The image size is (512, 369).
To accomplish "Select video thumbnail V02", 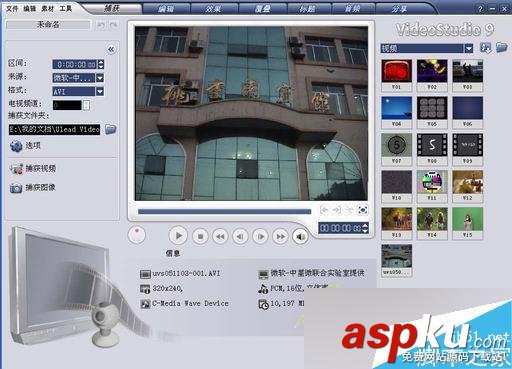I will point(432,75).
